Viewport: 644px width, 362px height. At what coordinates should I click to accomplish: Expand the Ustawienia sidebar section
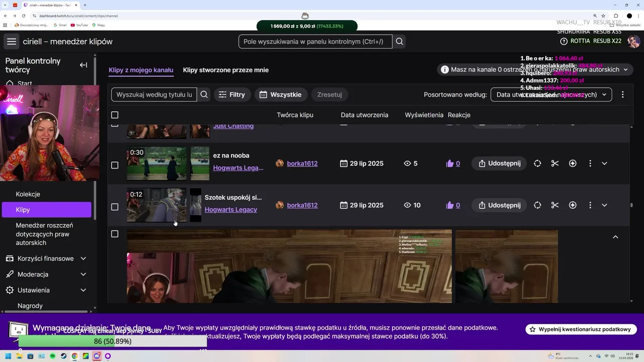83,290
